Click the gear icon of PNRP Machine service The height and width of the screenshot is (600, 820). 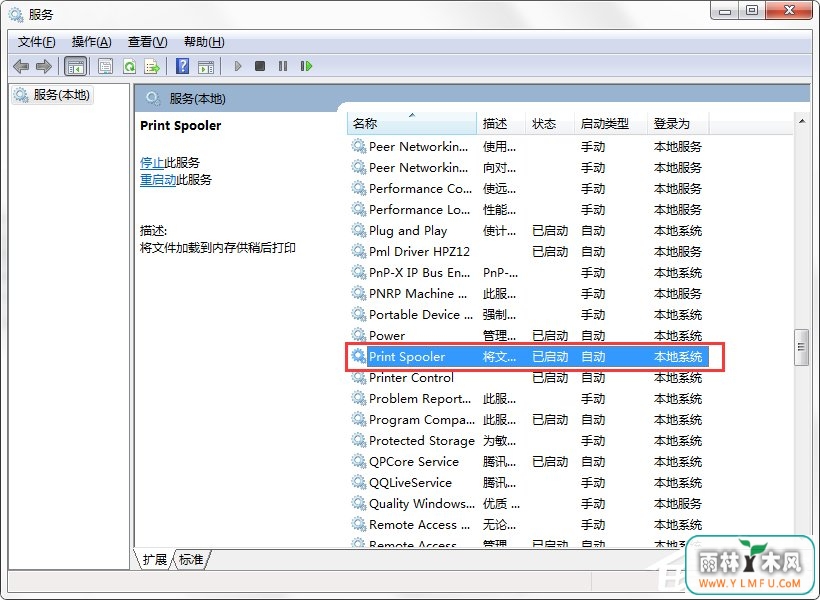[358, 293]
